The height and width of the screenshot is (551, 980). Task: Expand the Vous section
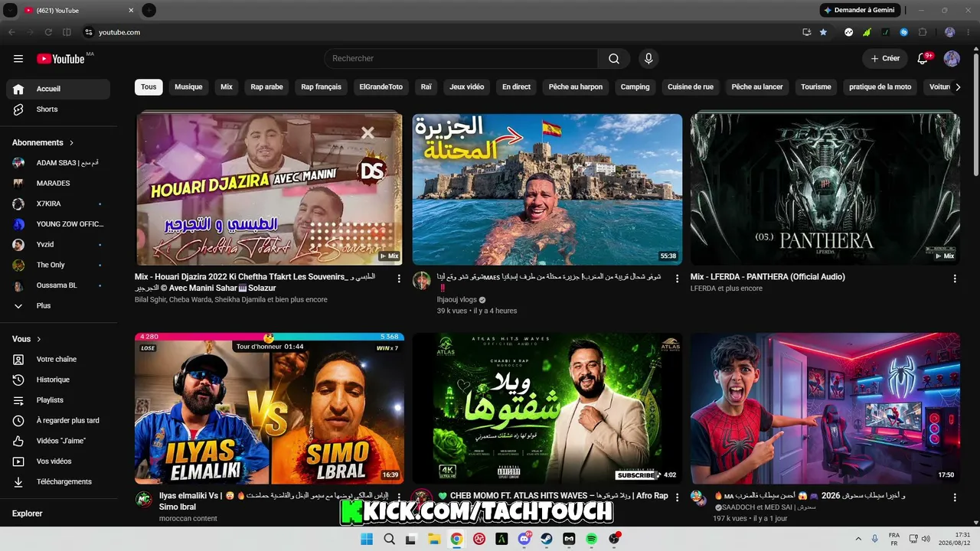27,339
